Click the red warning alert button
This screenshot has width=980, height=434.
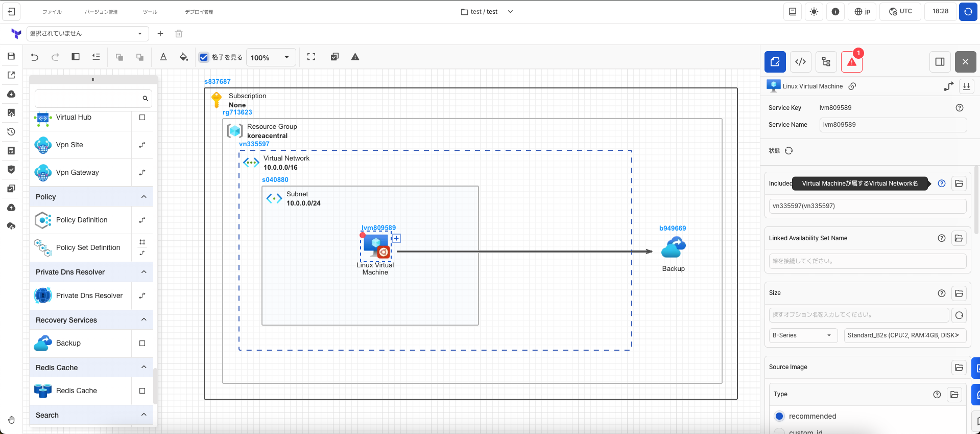(851, 62)
